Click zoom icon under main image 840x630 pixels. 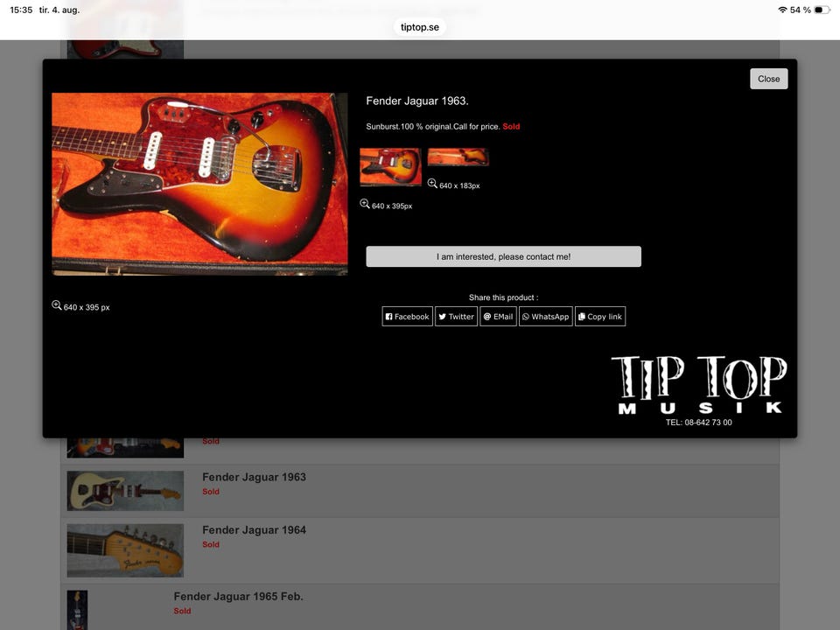[x=56, y=305]
